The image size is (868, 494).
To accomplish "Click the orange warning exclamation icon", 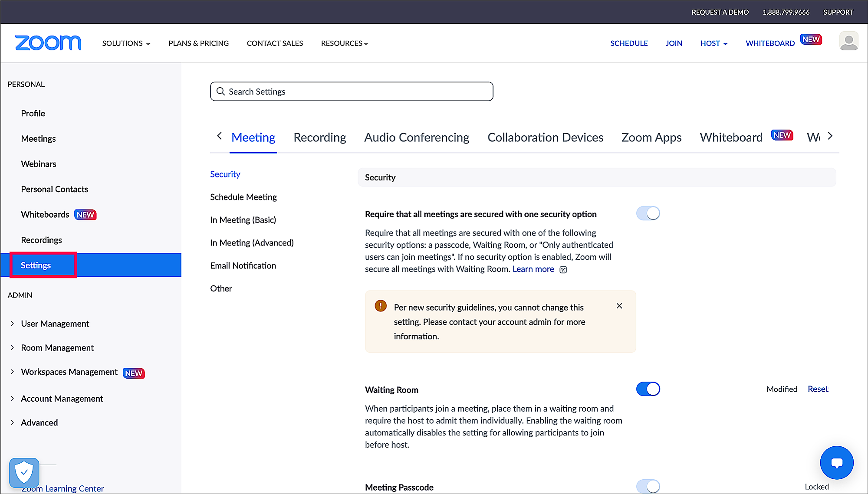I will (381, 306).
